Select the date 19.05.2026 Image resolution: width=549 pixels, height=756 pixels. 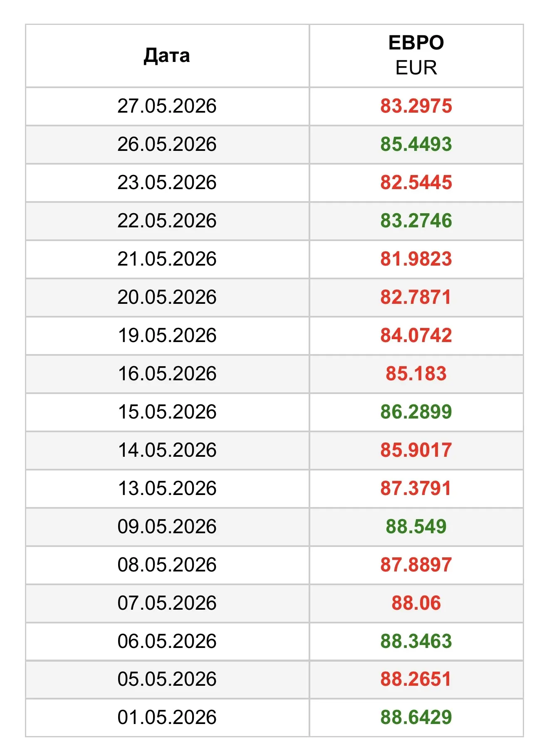(167, 335)
